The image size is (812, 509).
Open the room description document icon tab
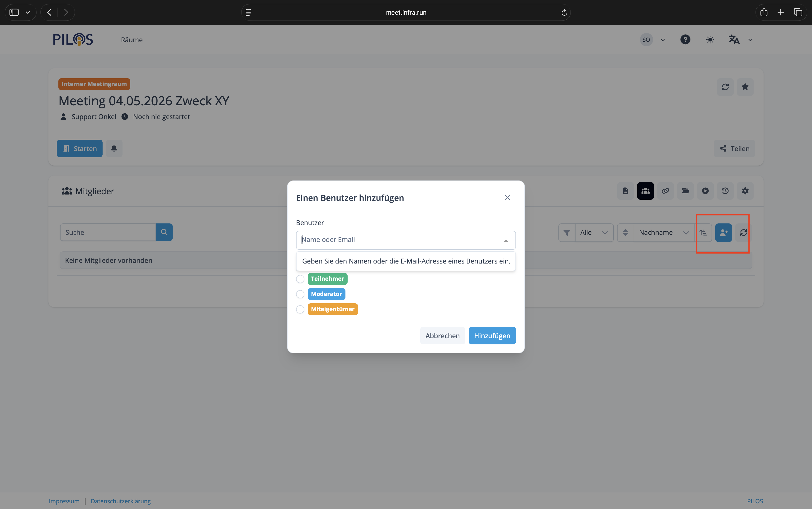[625, 191]
